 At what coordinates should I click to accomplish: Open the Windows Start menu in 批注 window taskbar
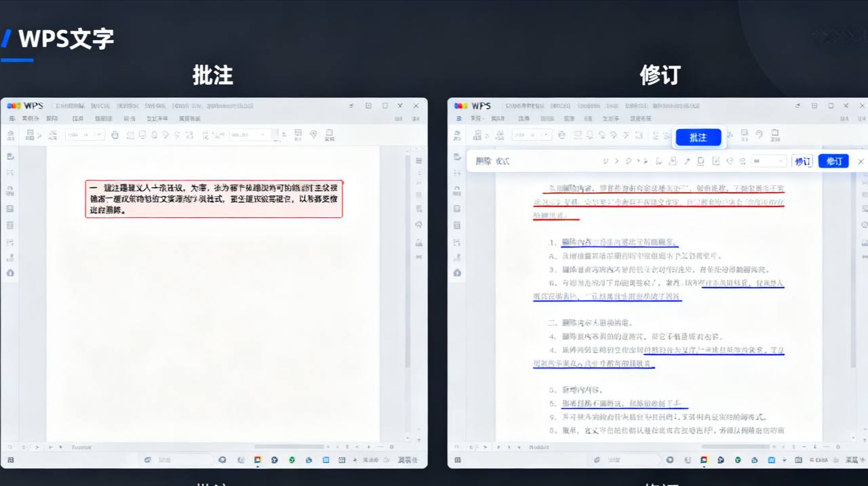tap(10, 460)
